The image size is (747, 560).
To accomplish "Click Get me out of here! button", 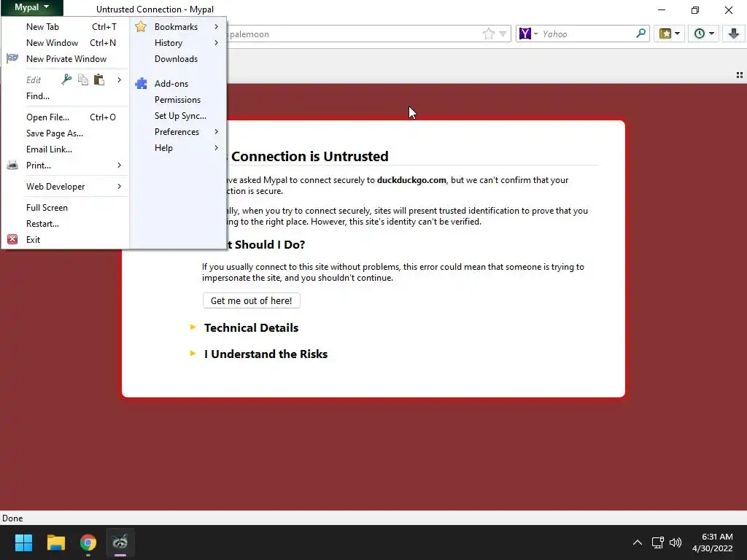I will point(252,300).
